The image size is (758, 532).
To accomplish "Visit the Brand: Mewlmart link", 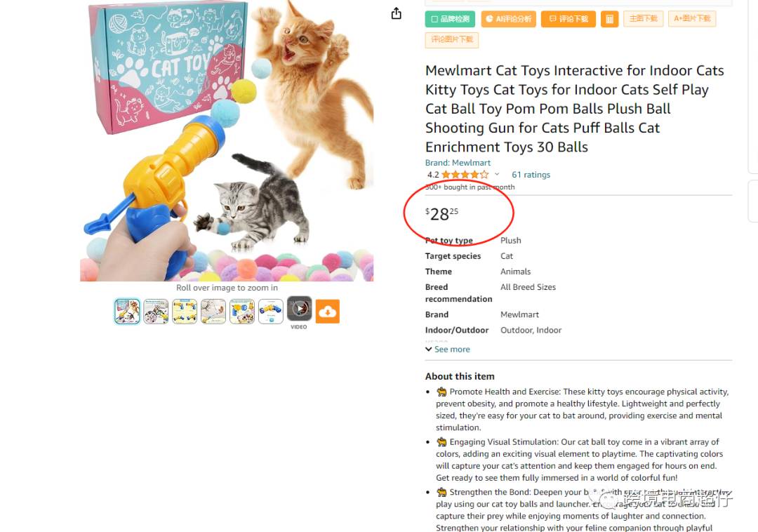I will [458, 163].
